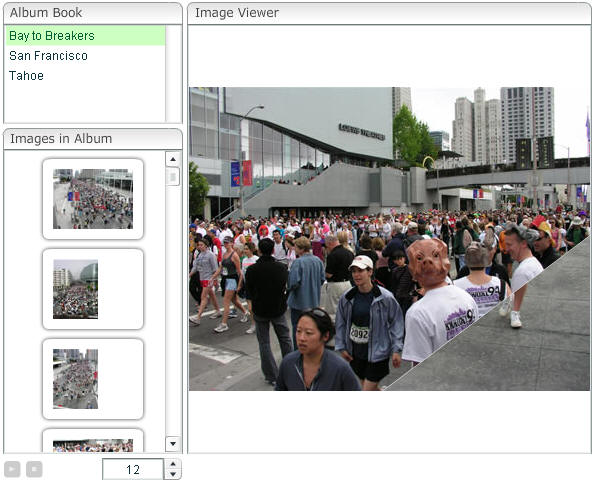The height and width of the screenshot is (485, 596).
Task: Select the partially visible fourth thumbnail
Action: 93,441
